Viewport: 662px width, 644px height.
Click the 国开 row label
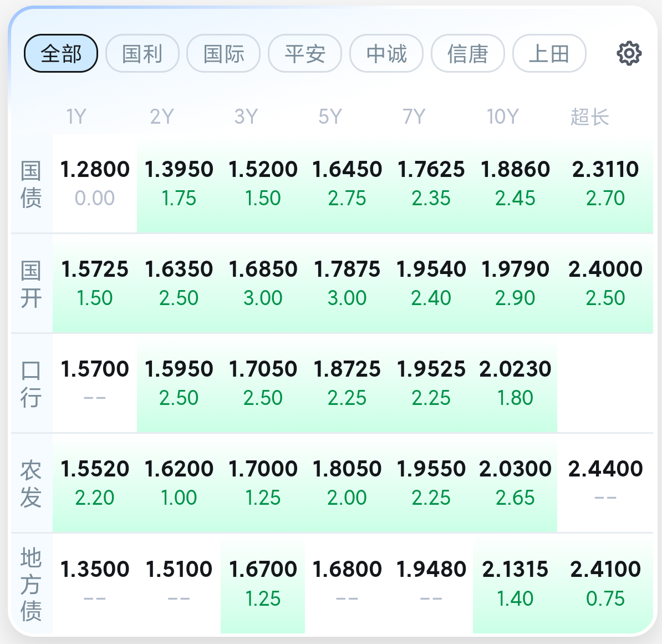(x=31, y=284)
